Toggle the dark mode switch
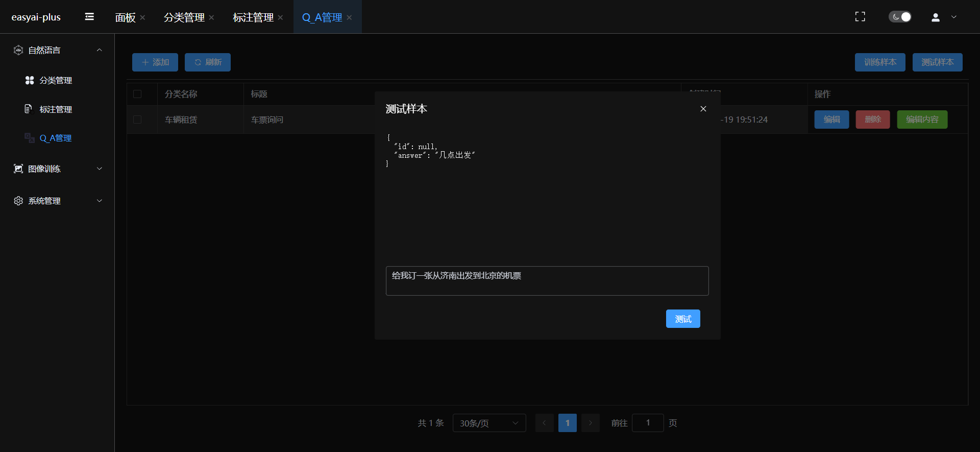Screen dimensions: 980x452 [900, 17]
